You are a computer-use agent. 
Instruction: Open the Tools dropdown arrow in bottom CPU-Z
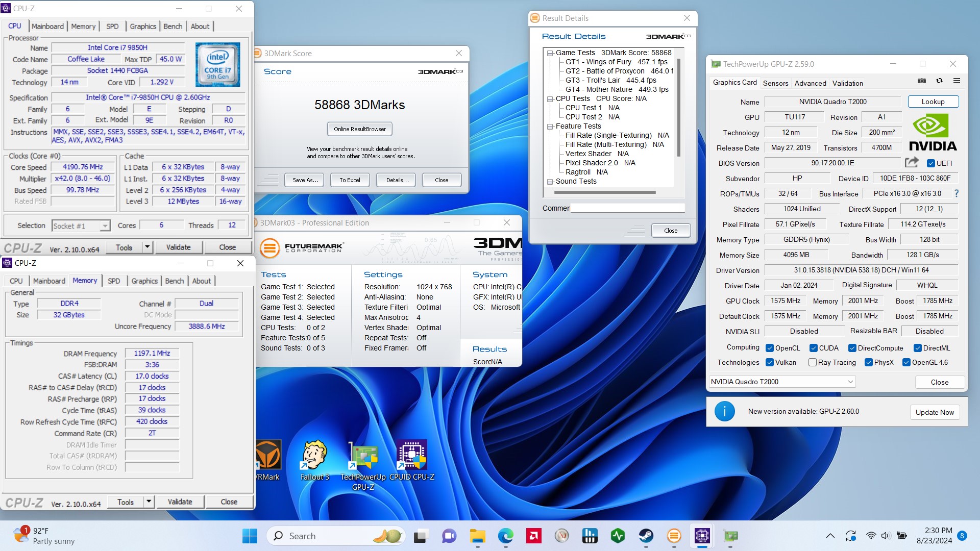pyautogui.click(x=149, y=502)
